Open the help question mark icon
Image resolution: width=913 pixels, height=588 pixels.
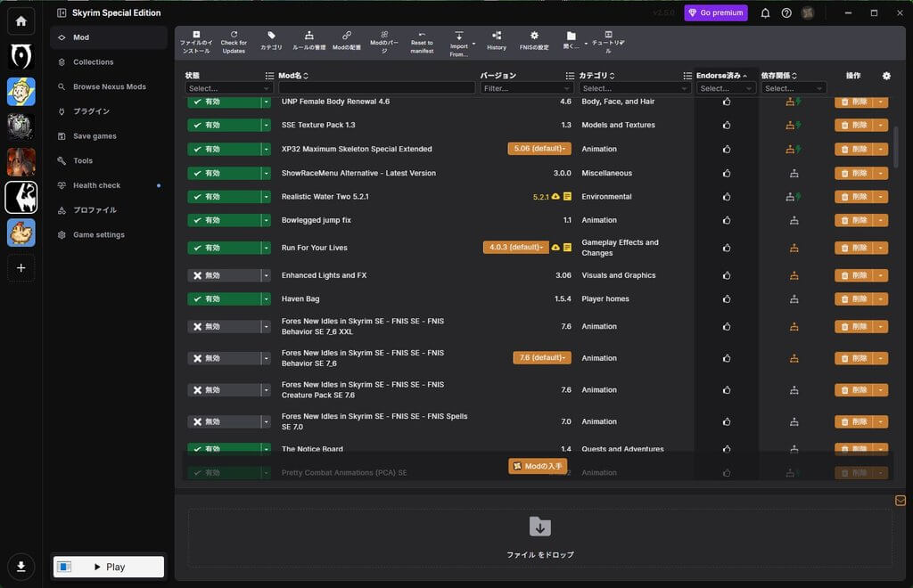(x=786, y=12)
